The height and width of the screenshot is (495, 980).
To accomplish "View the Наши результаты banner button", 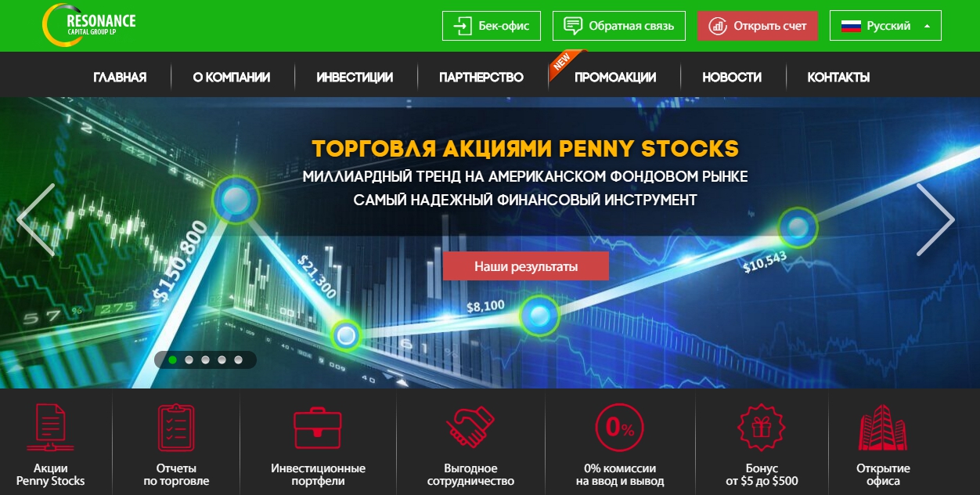I will [526, 266].
